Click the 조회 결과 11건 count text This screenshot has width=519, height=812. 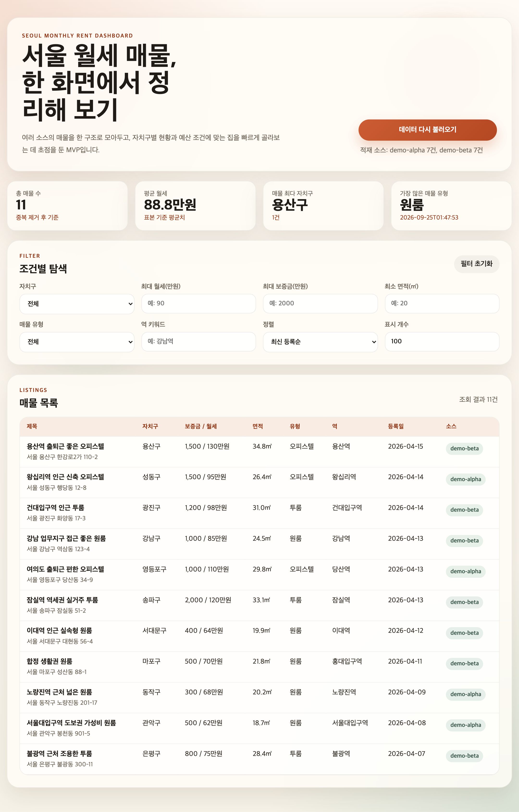(x=478, y=400)
